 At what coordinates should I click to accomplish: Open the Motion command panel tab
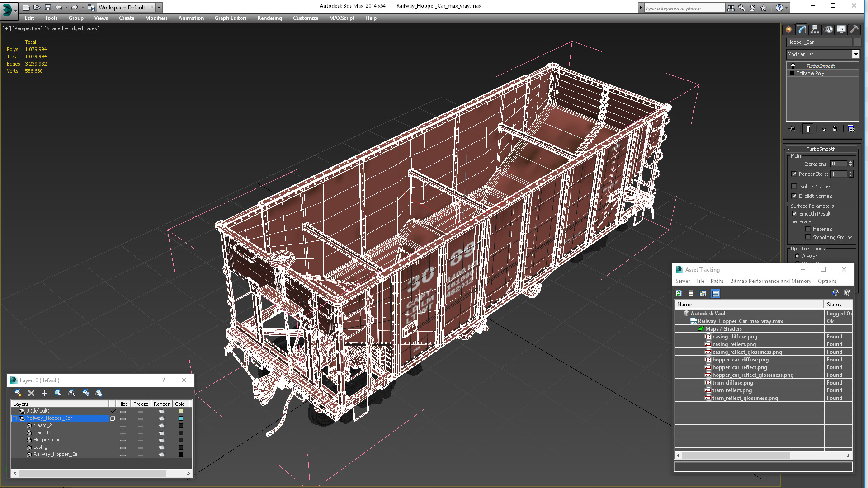tap(828, 29)
